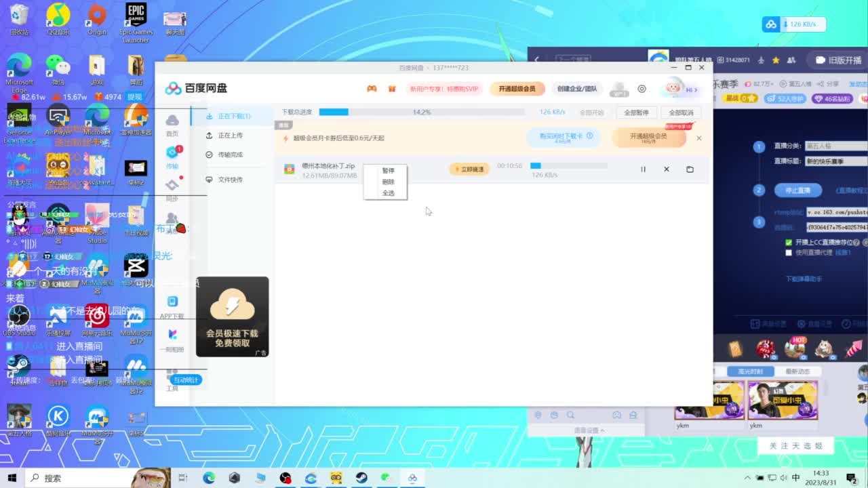Choose 全选 in the context menu
Image resolution: width=868 pixels, height=488 pixels.
click(x=388, y=193)
